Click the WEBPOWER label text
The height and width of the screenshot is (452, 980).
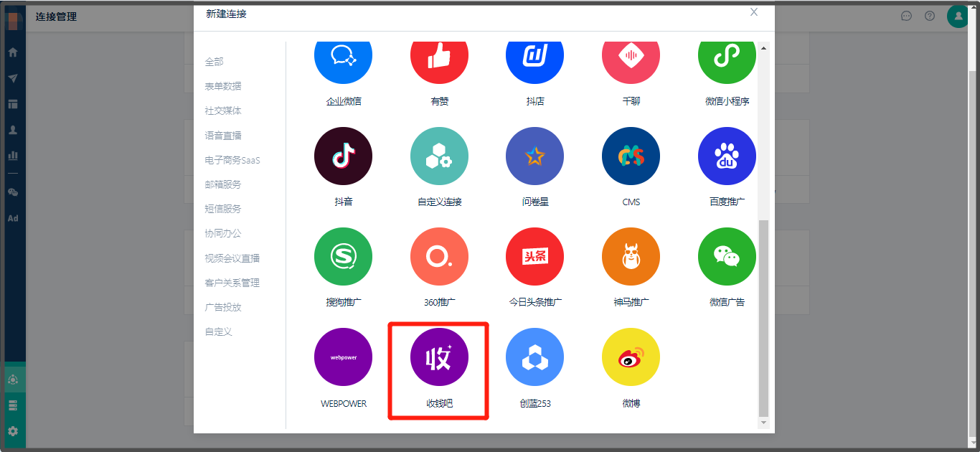(x=344, y=403)
